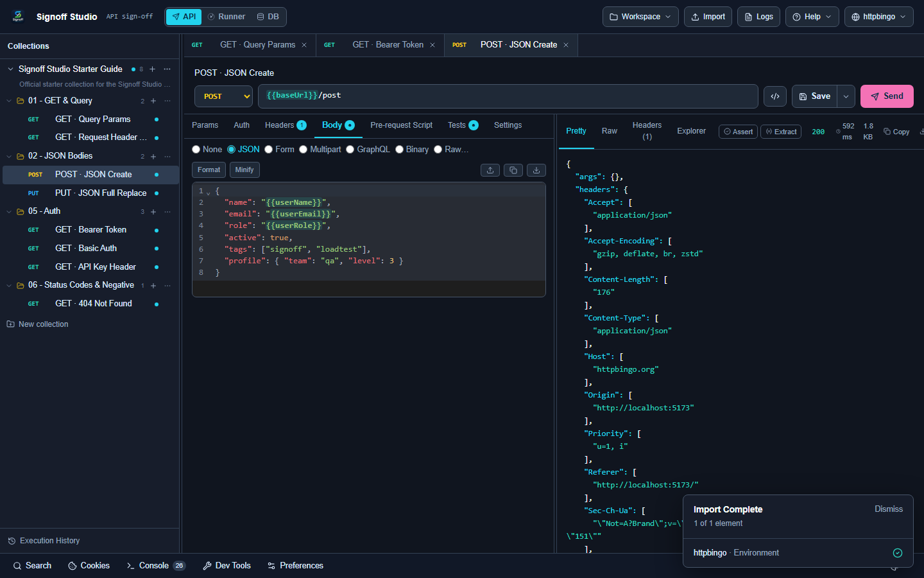Click the folder icon for 02 - JSON Bodies

pyautogui.click(x=21, y=156)
